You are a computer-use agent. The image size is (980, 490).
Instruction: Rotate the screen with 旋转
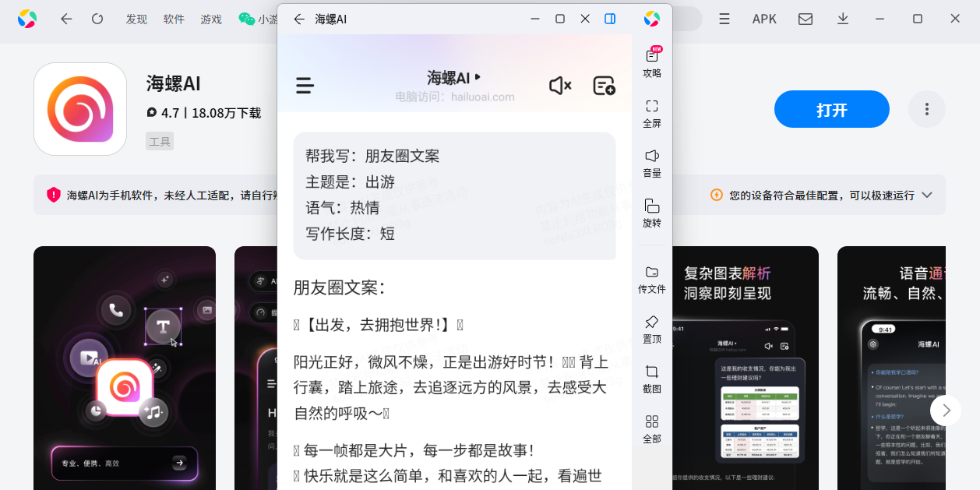(x=652, y=213)
